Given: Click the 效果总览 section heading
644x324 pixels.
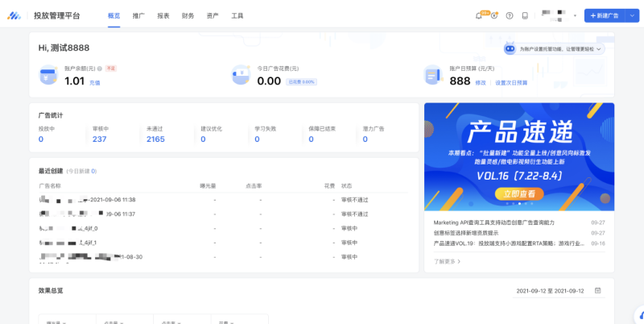Looking at the screenshot, I should (x=51, y=291).
